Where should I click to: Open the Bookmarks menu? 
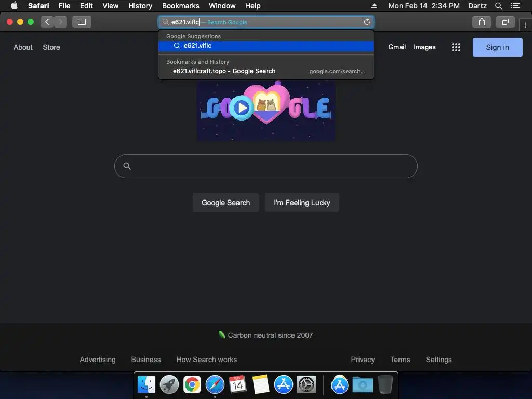coord(180,6)
